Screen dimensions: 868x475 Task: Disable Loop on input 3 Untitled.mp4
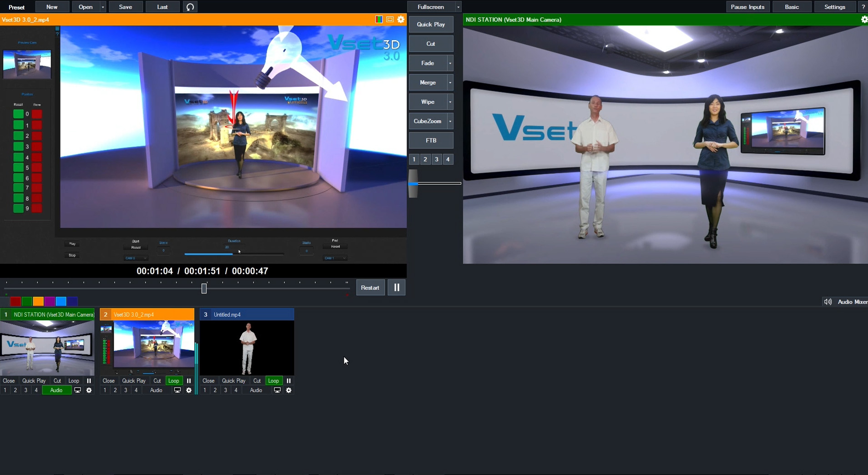273,381
